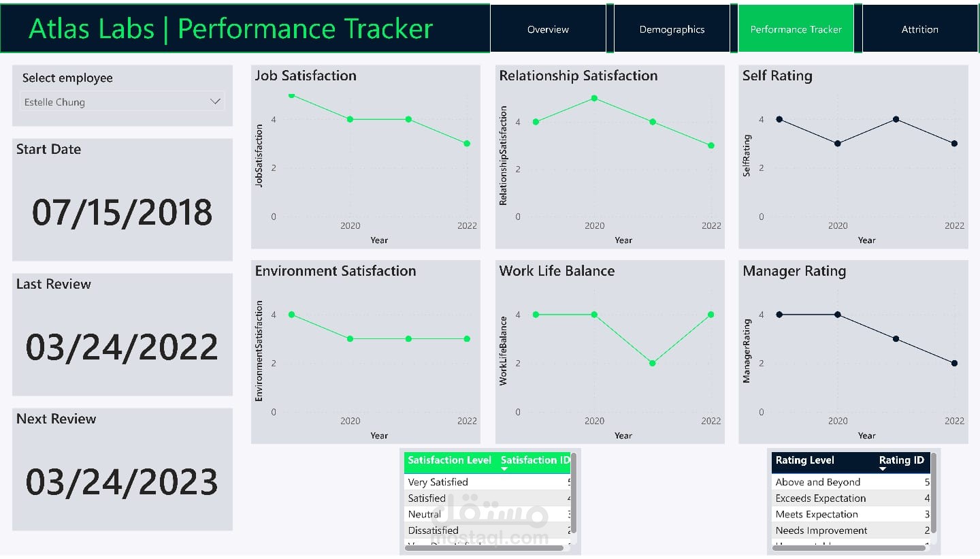This screenshot has height=559, width=980.
Task: Select the Very Satisfied table row
Action: tap(487, 482)
